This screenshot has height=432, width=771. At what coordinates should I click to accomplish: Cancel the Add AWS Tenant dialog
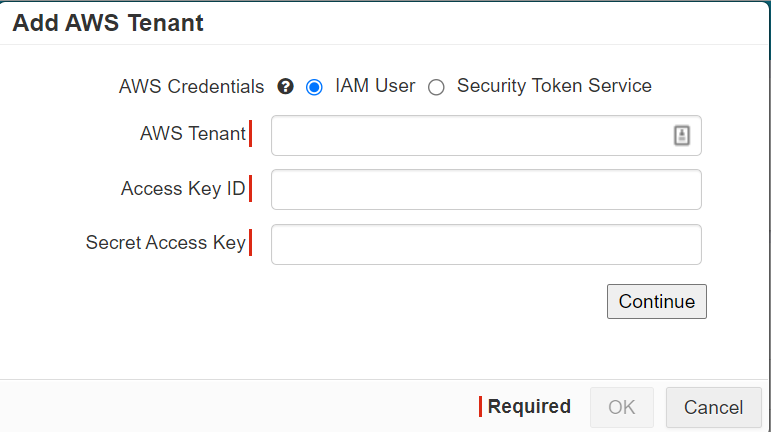tap(713, 407)
